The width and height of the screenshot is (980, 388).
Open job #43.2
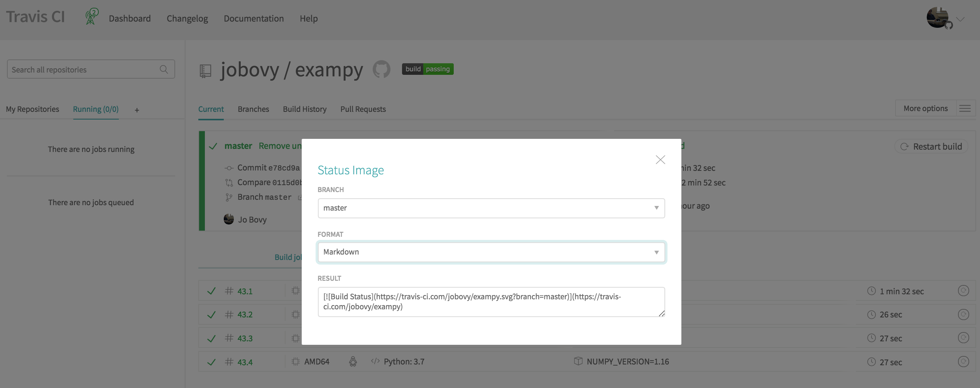click(245, 314)
